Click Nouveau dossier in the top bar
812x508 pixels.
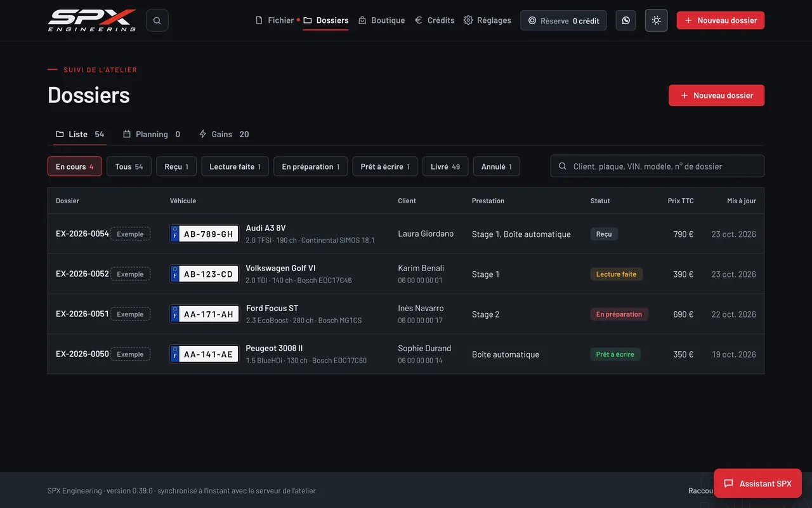pyautogui.click(x=720, y=20)
